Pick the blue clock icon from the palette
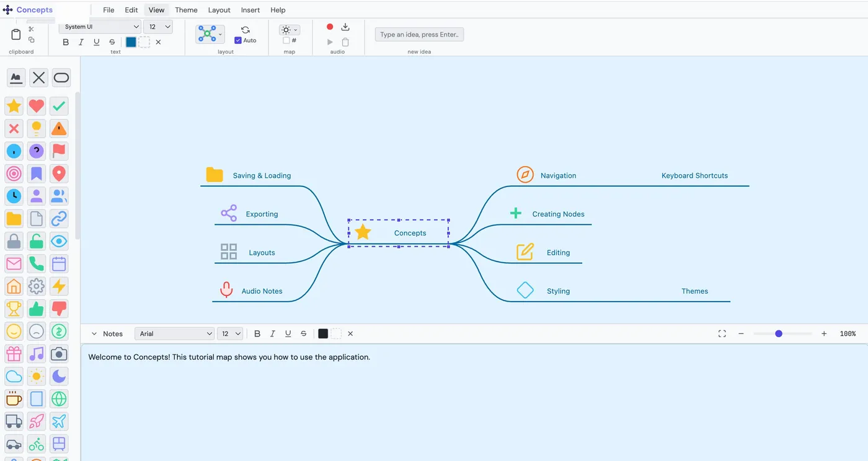Image resolution: width=868 pixels, height=461 pixels. tap(14, 196)
